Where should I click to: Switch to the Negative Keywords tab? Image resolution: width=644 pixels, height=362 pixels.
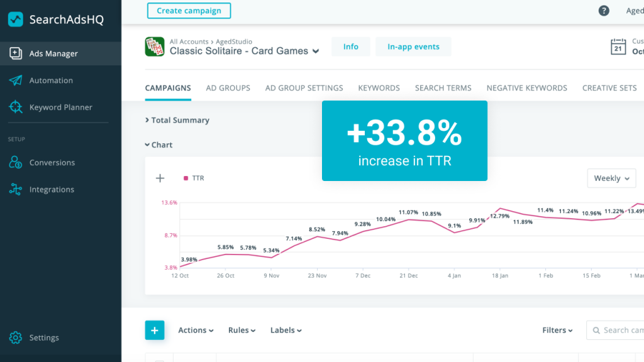coord(526,88)
